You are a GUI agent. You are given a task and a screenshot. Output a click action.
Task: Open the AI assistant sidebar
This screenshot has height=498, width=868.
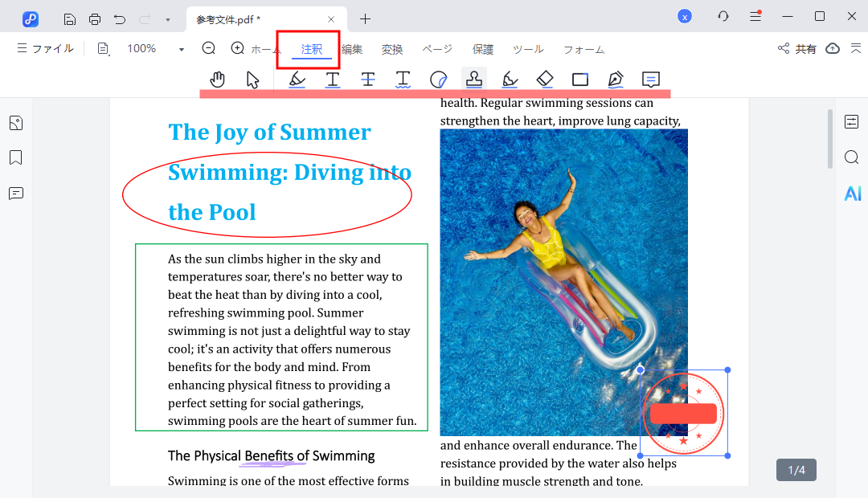852,193
